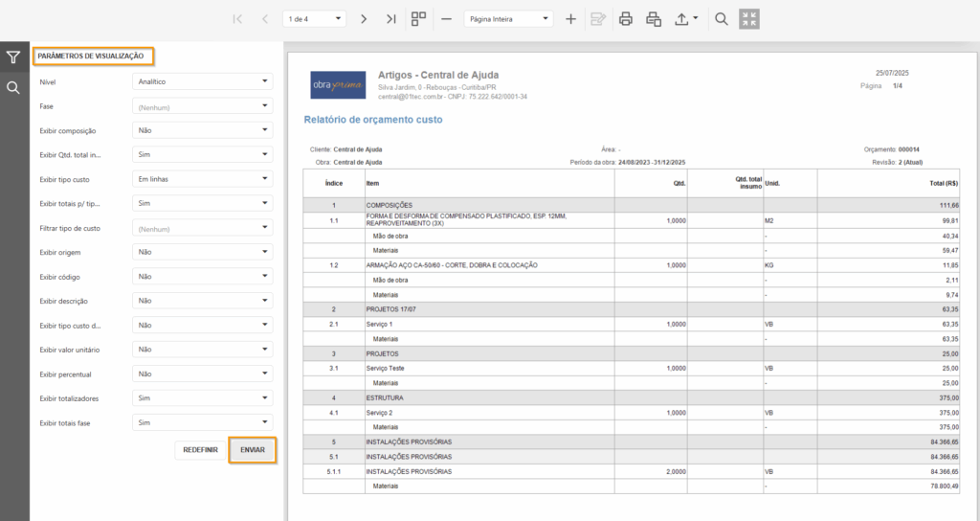Viewport: 980px width, 521px height.
Task: Go to previous page of report
Action: point(265,19)
